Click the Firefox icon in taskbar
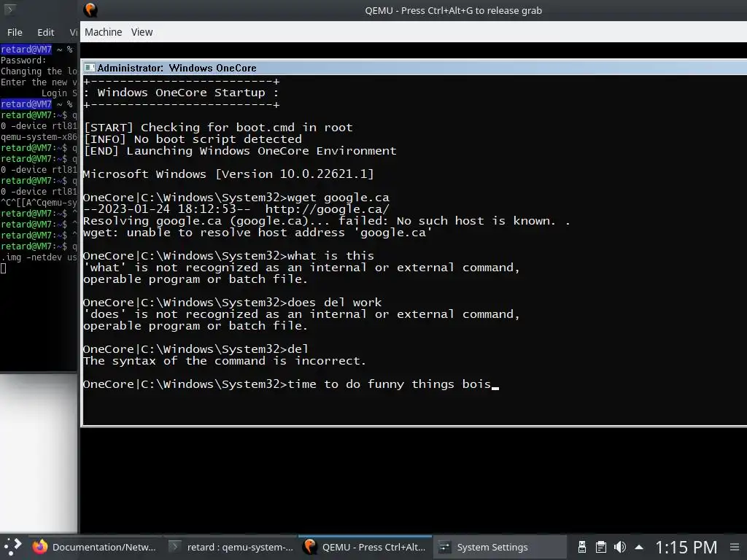The height and width of the screenshot is (560, 747). coord(40,547)
